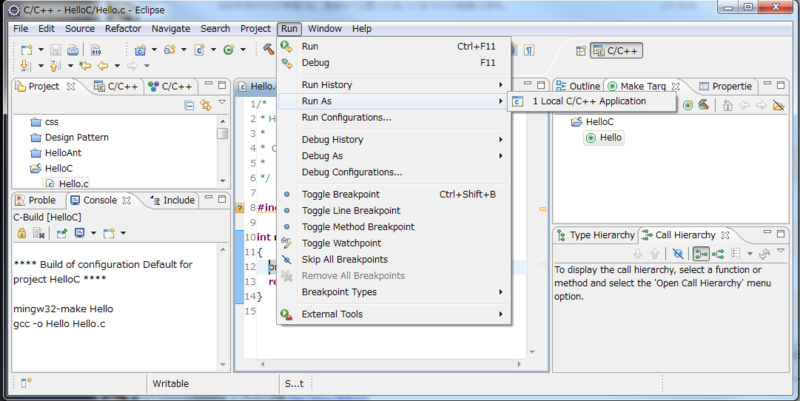800x401 pixels.
Task: Open the New Class dropdown arrow
Action: click(243, 50)
